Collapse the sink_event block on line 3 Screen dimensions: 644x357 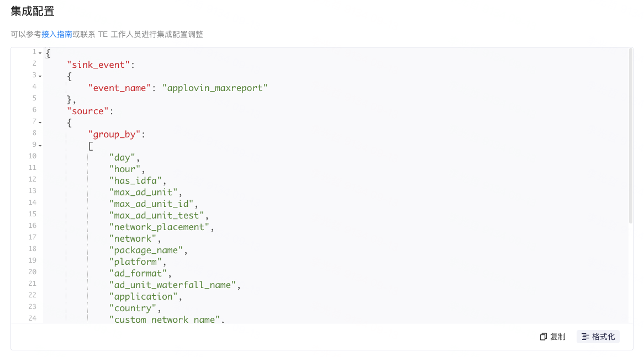(x=39, y=75)
